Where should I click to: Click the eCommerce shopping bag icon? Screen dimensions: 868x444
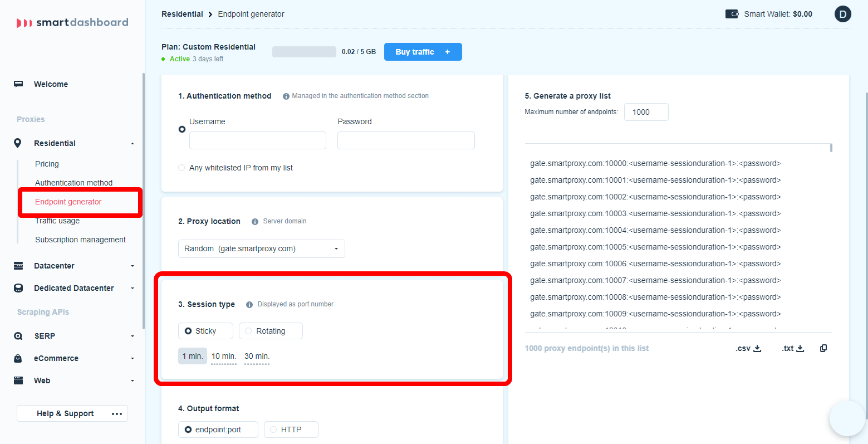point(18,358)
